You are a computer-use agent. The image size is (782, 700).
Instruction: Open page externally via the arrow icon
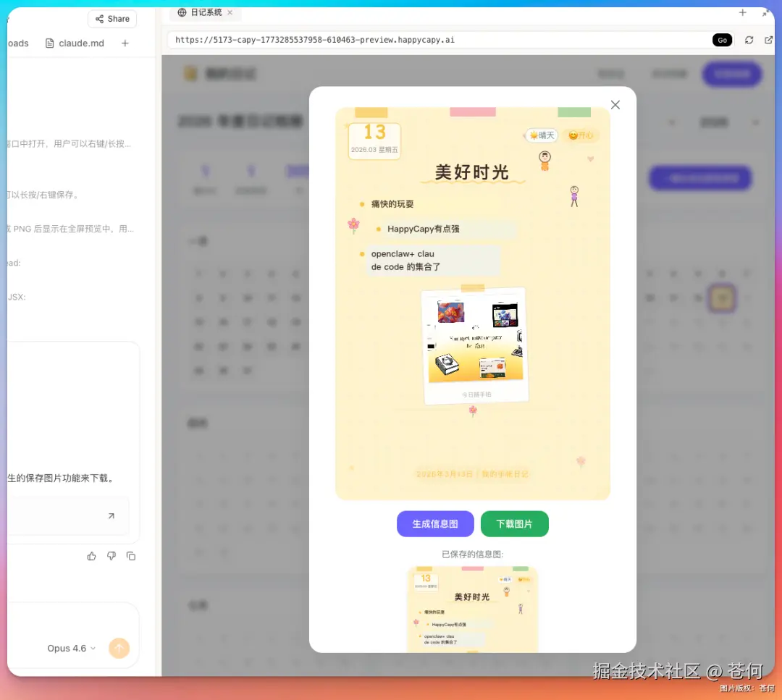(770, 40)
